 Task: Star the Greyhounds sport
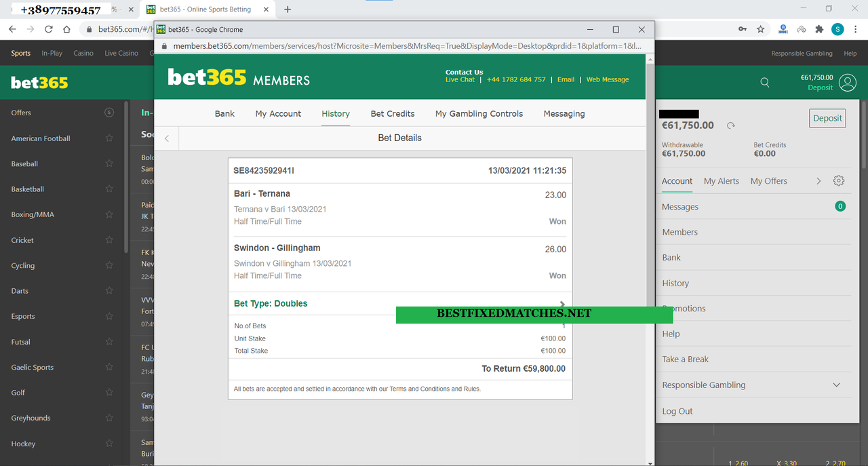[109, 418]
